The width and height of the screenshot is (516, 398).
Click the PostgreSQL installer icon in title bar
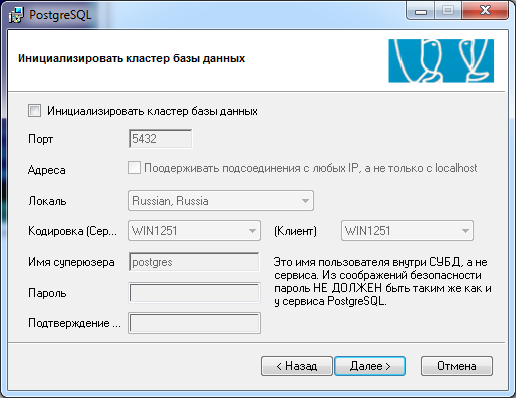tap(16, 15)
